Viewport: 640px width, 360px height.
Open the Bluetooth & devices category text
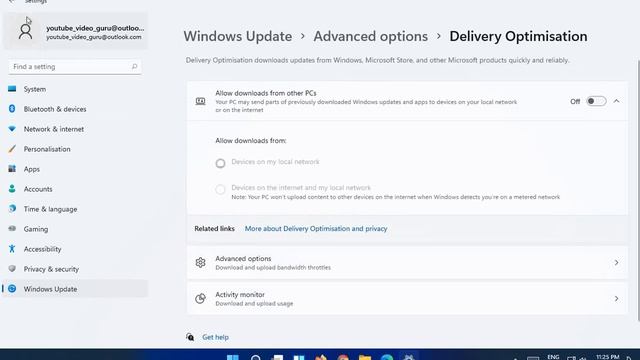pos(55,109)
